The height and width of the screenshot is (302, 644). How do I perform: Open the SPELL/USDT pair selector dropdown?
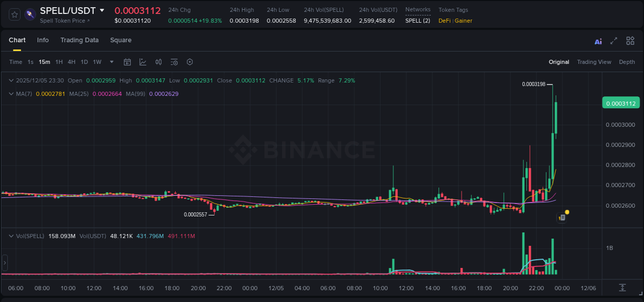[x=103, y=10]
